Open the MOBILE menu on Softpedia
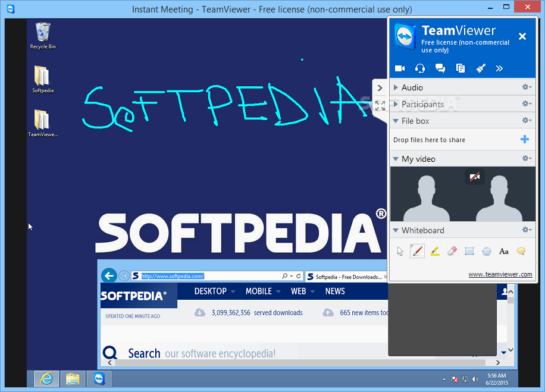The height and width of the screenshot is (392, 545). coord(263,291)
